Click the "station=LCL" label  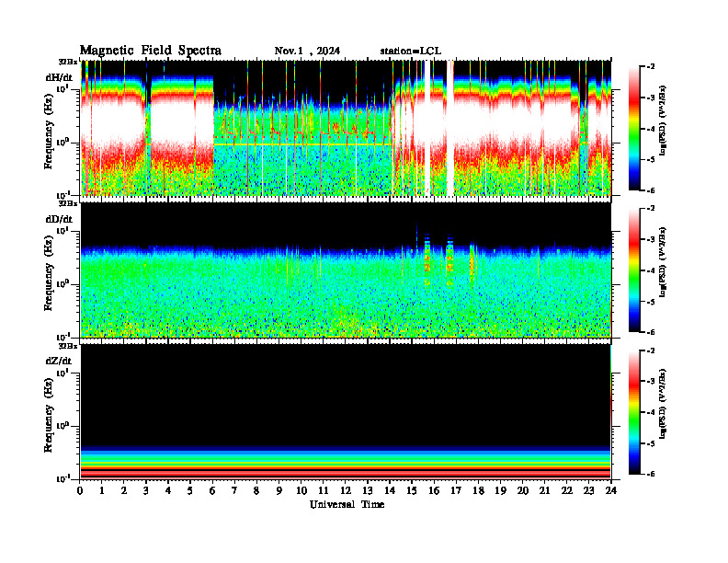point(411,51)
